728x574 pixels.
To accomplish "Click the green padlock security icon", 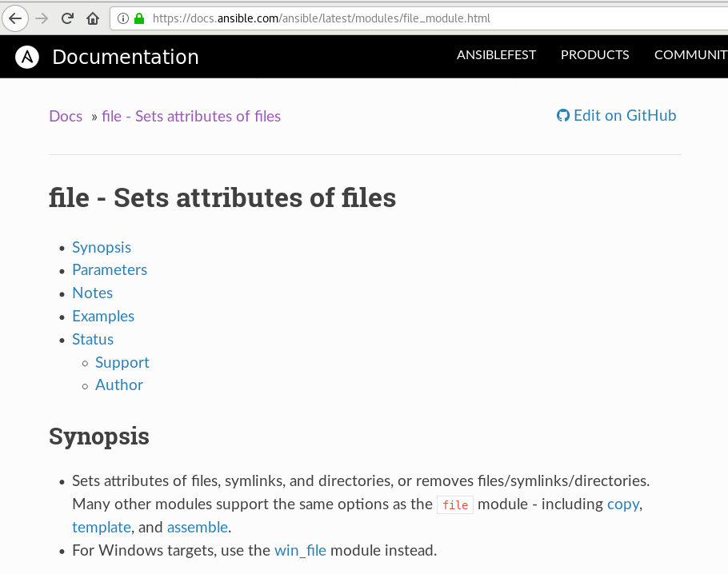I will 139,18.
